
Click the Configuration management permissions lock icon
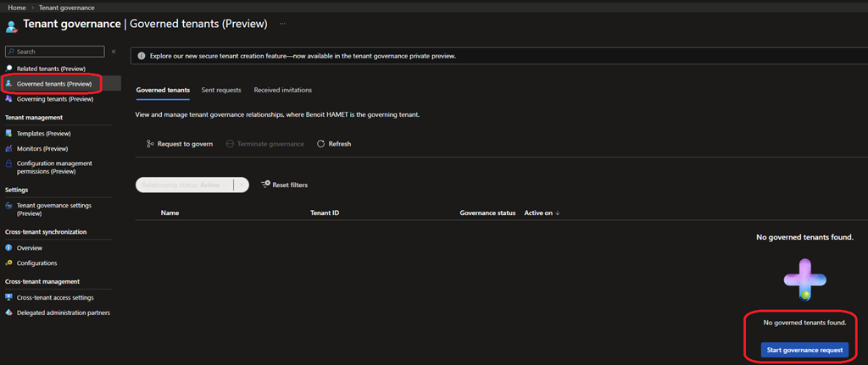coord(9,163)
